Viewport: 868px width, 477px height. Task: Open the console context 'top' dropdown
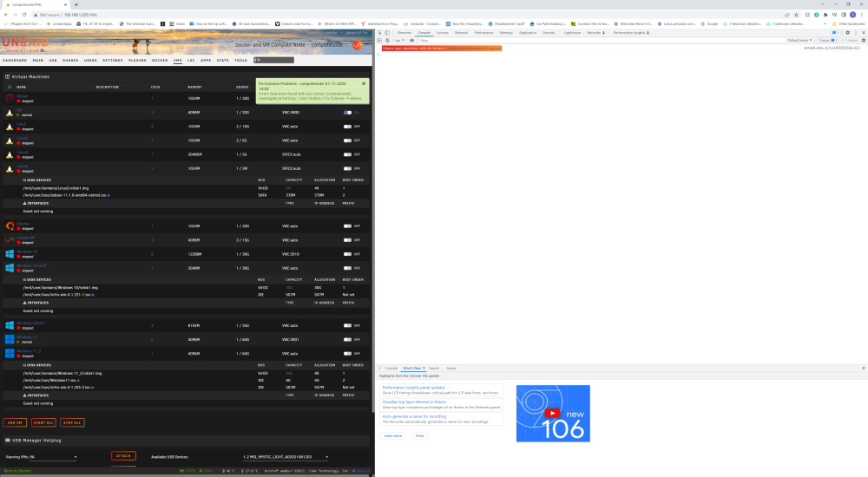click(x=399, y=41)
